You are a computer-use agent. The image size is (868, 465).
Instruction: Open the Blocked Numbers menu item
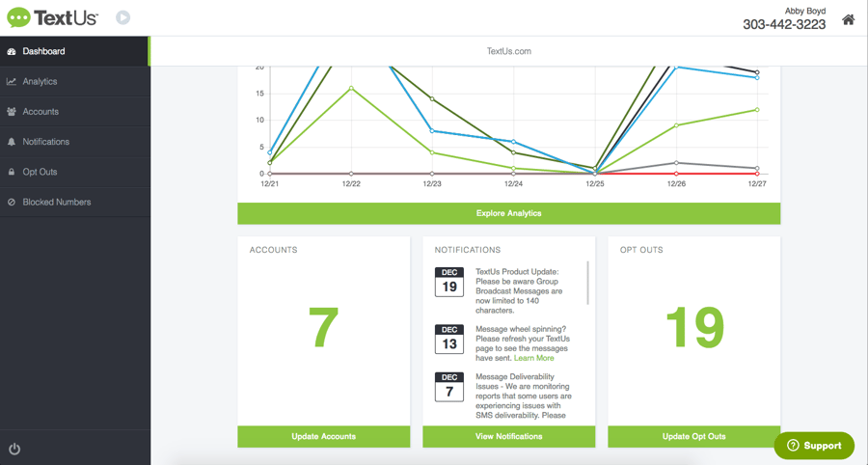[x=74, y=202]
